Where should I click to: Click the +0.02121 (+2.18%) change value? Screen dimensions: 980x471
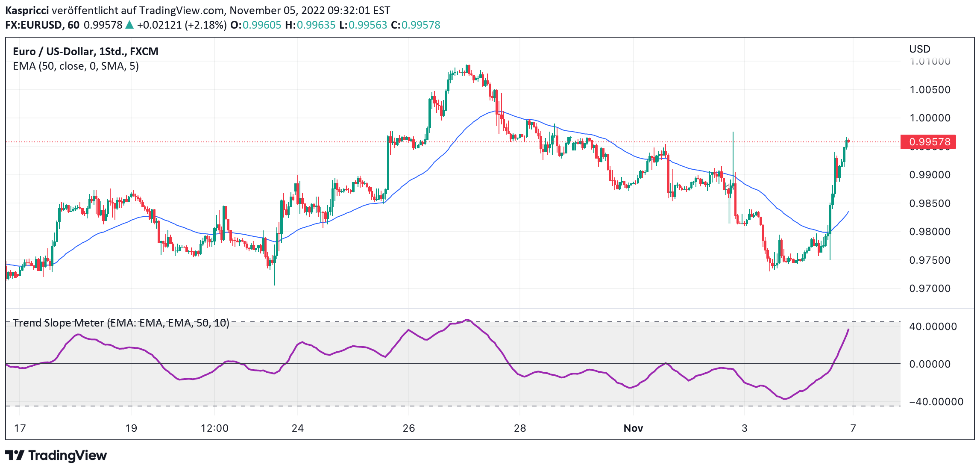[182, 25]
